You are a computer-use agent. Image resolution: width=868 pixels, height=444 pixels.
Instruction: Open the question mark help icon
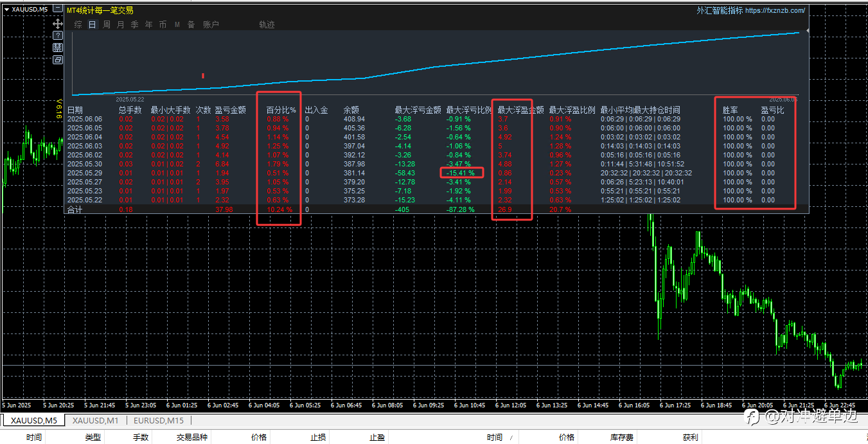click(58, 35)
